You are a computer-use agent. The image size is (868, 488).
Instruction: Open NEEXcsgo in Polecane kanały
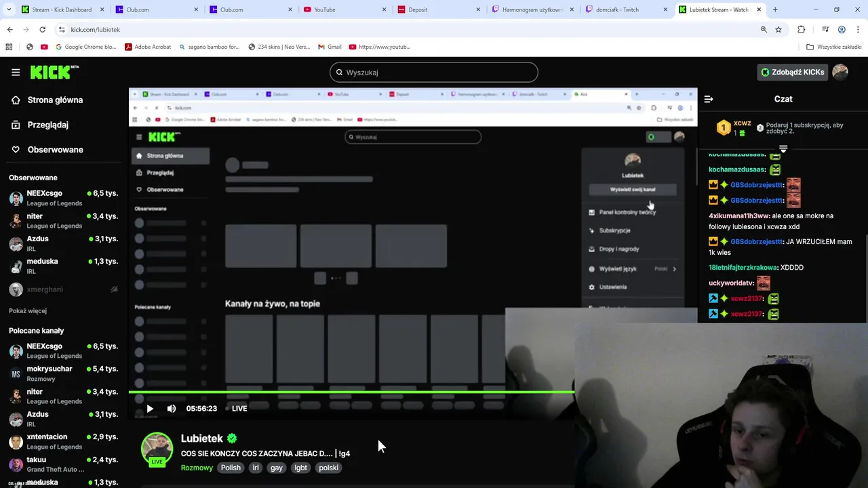pos(64,350)
